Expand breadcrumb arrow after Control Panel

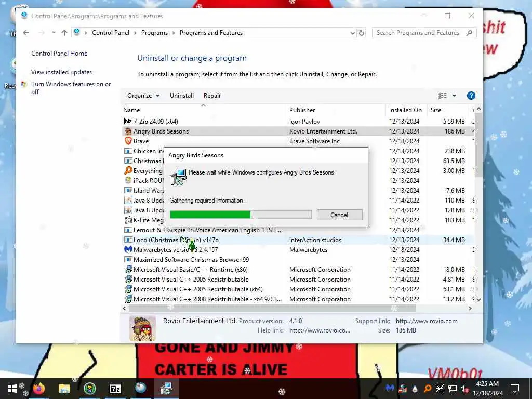click(135, 33)
